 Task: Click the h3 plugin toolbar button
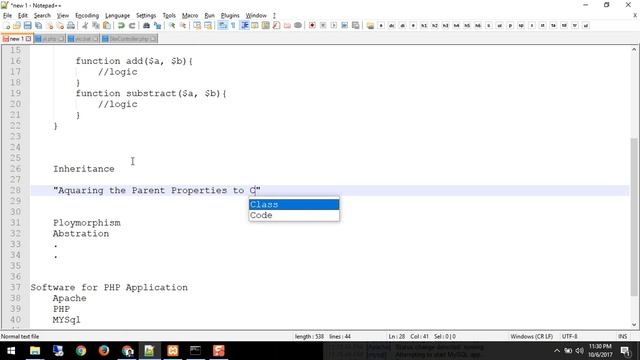pyautogui.click(x=445, y=26)
